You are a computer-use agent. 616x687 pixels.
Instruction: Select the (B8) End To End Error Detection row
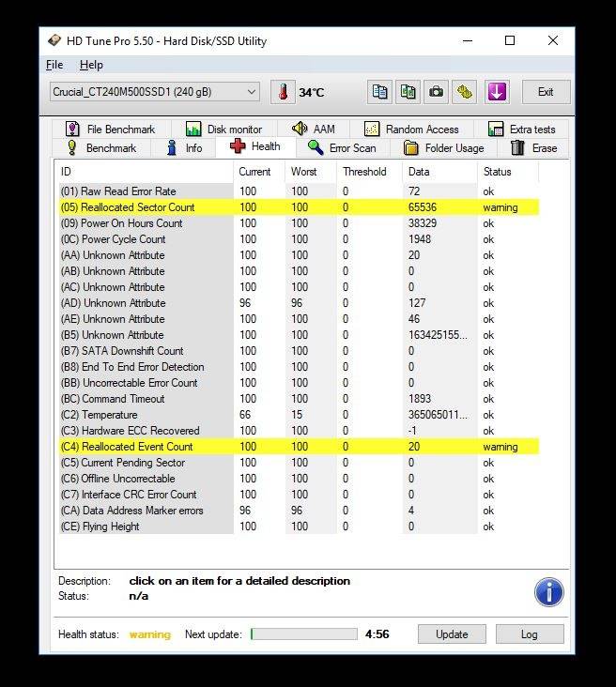coord(299,367)
